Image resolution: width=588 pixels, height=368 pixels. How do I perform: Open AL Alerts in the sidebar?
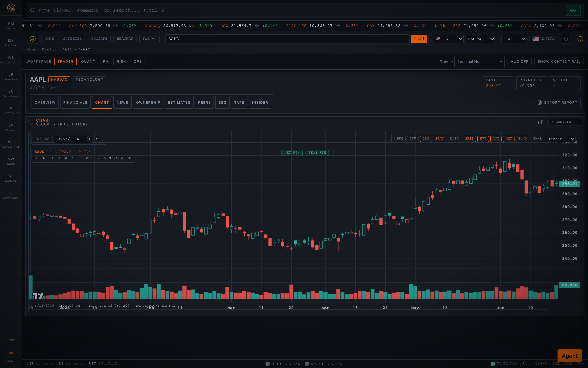coord(11,178)
